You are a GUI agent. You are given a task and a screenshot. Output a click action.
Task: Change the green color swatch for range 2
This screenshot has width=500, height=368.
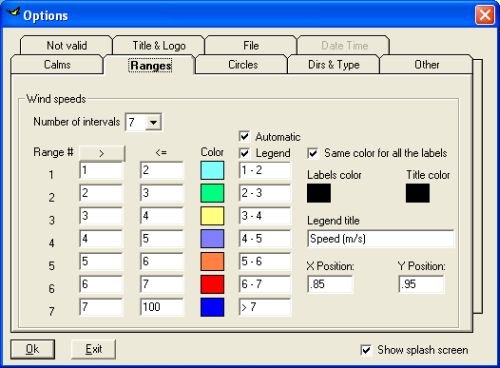tap(212, 193)
